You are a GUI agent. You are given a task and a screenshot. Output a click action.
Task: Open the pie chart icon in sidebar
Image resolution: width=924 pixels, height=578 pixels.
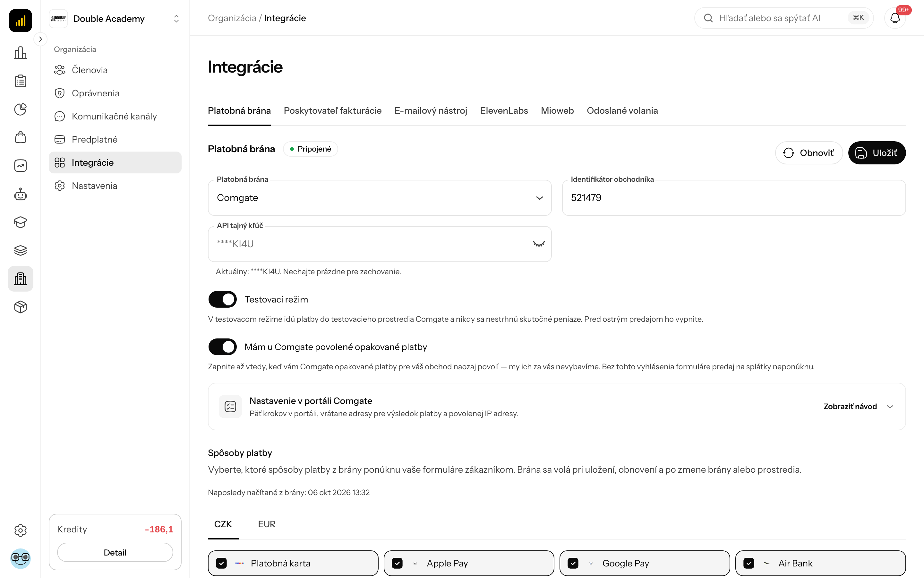click(20, 109)
